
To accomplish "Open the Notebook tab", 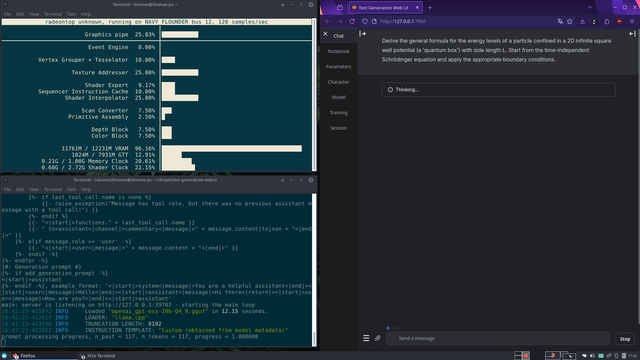I will tap(338, 51).
